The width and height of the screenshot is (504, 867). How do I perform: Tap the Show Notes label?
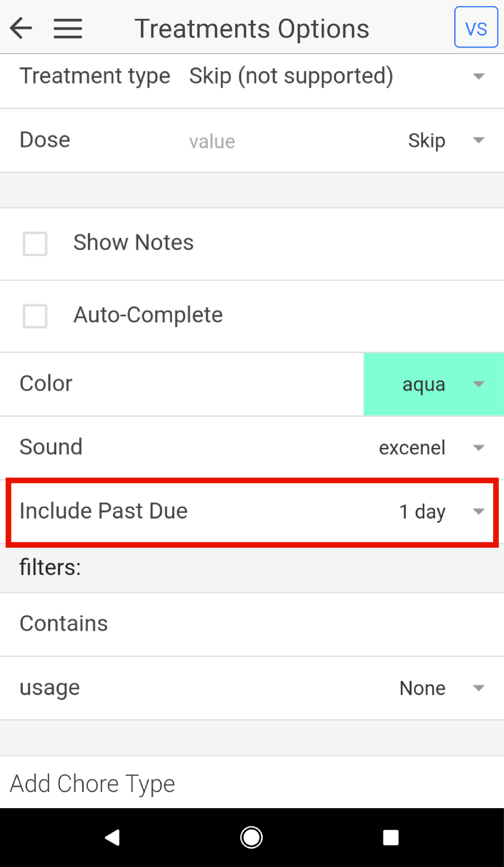coord(133,243)
